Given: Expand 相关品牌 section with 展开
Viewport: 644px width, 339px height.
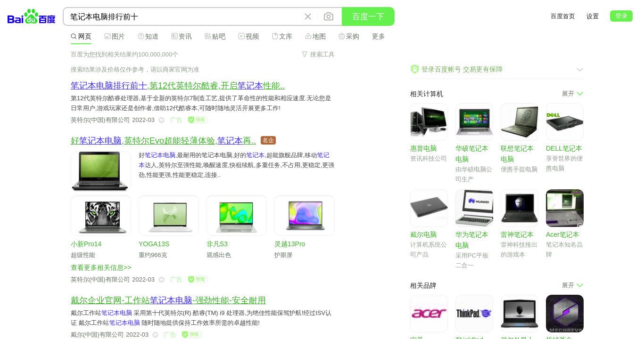Looking at the screenshot, I should [x=572, y=285].
